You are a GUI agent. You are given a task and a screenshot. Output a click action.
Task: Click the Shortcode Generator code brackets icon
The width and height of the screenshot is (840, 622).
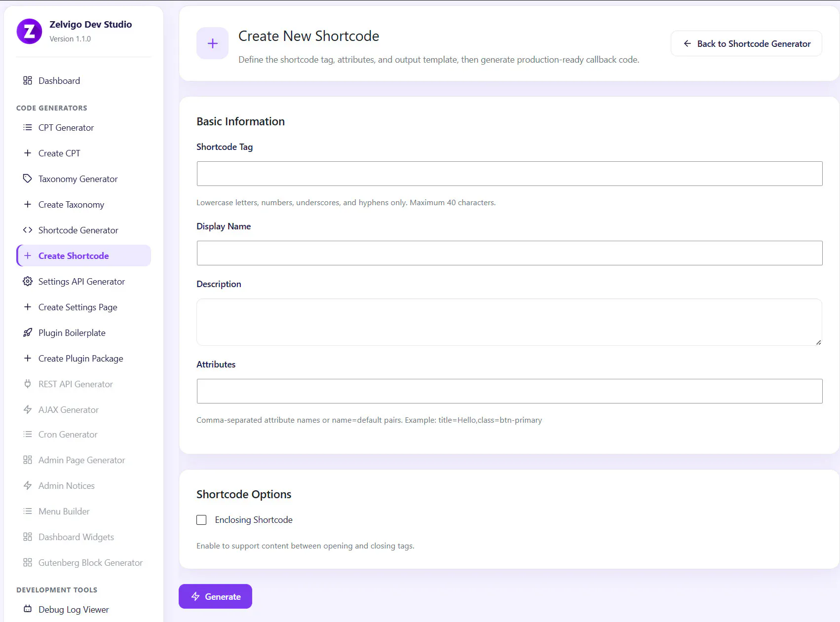[x=28, y=230]
